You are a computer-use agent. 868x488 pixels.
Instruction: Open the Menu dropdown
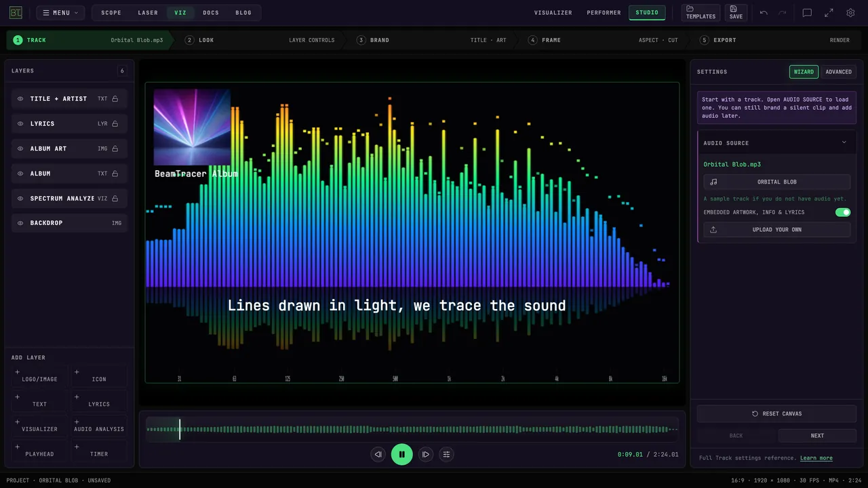tap(61, 13)
